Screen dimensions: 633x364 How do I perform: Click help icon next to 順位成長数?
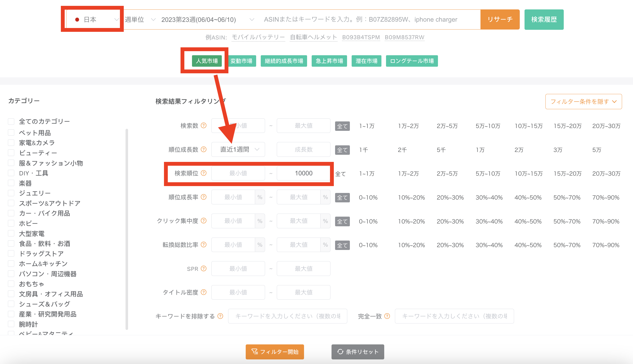click(203, 149)
